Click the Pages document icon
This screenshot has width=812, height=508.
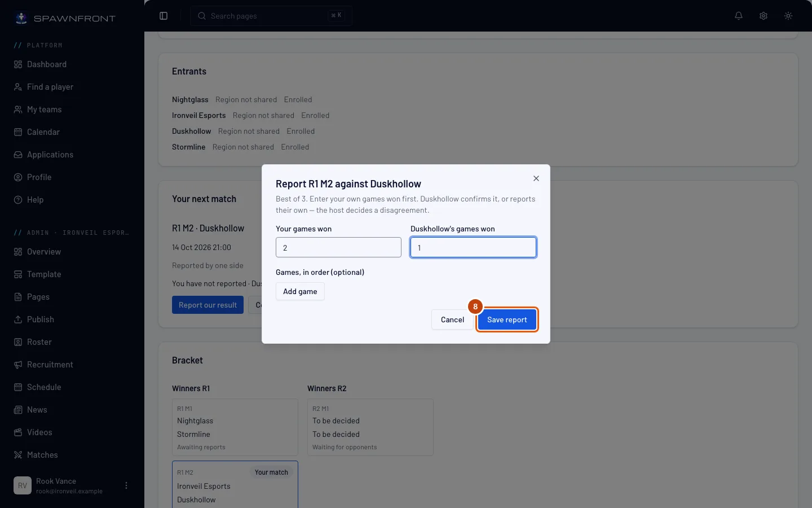[x=18, y=297]
